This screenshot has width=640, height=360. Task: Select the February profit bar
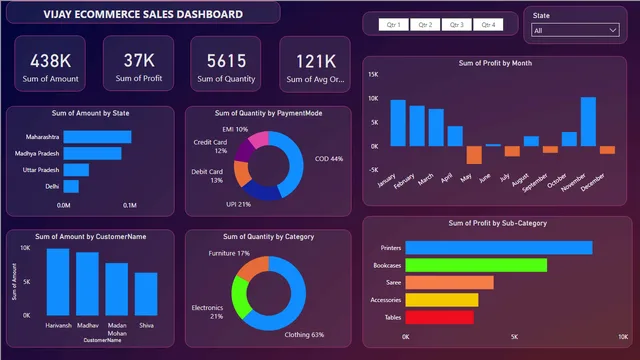click(x=417, y=126)
